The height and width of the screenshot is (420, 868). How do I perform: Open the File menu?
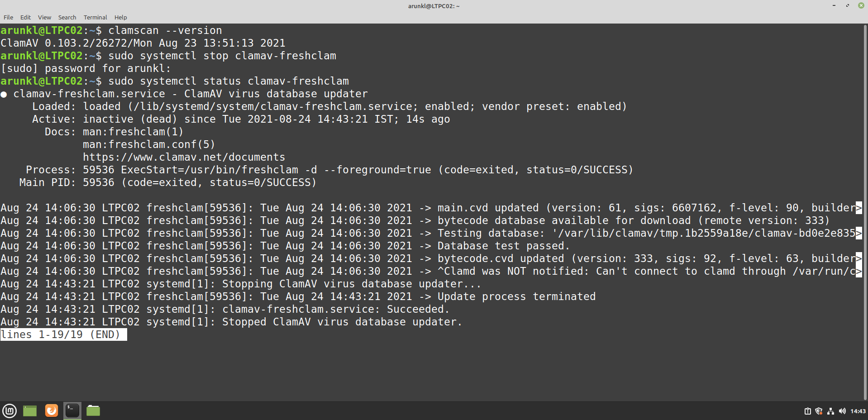click(8, 17)
